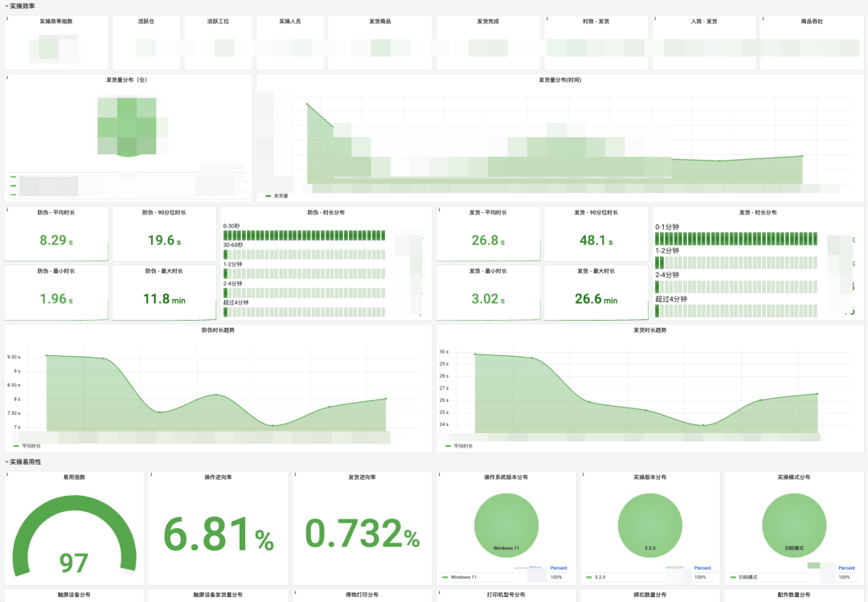Viewport: 868px width, 602px height.
Task: Click the Windows 11 pie chart slice
Action: tap(506, 525)
